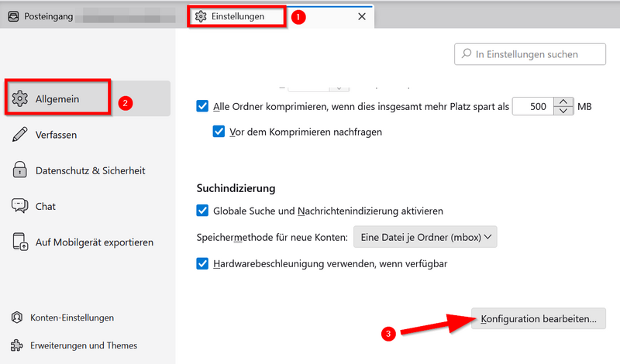Click the Posteingang inbox icon
This screenshot has height=364, width=620.
[x=13, y=16]
